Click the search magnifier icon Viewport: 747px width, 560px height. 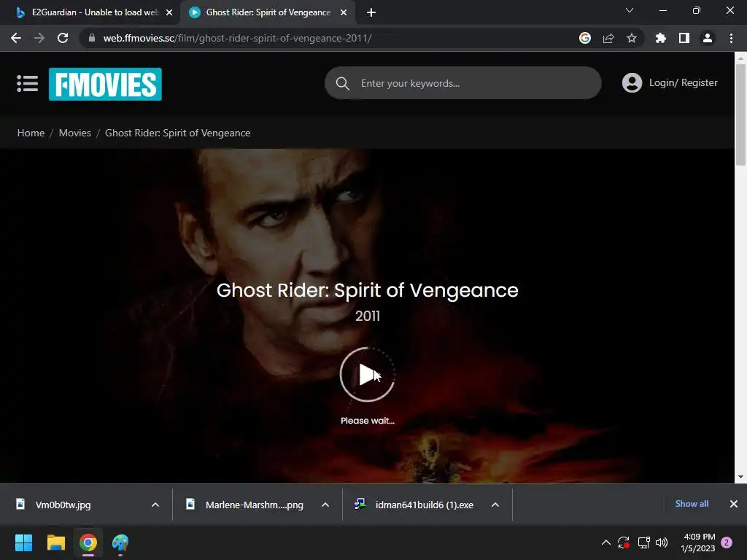[x=343, y=83]
